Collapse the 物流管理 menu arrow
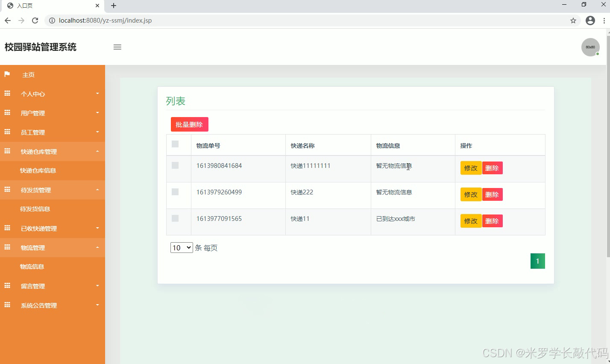The image size is (610, 364). [97, 247]
